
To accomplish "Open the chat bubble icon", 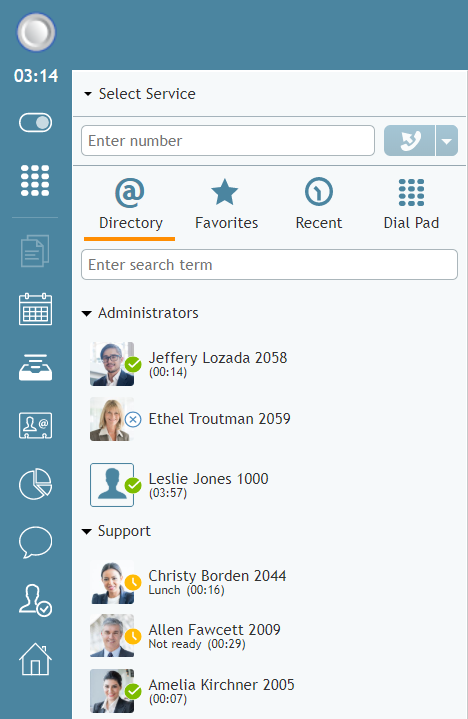I will pyautogui.click(x=35, y=542).
